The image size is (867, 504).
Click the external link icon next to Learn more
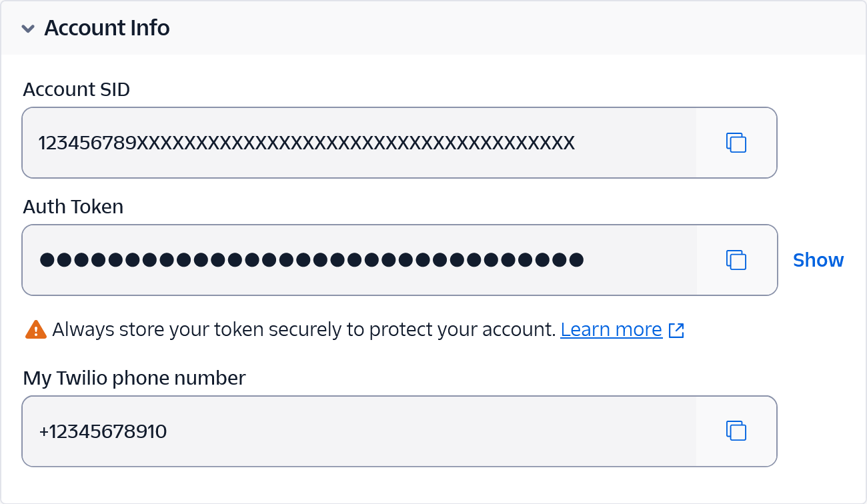pyautogui.click(x=676, y=329)
